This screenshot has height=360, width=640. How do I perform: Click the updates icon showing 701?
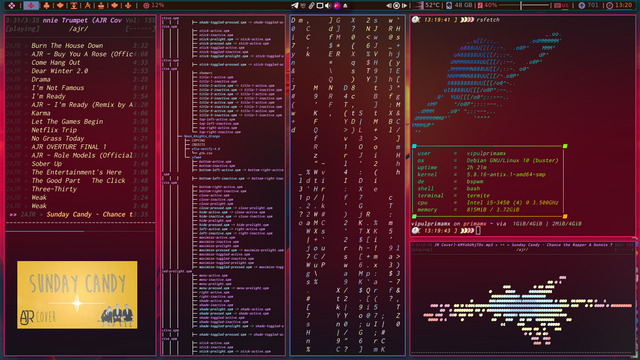582,5
